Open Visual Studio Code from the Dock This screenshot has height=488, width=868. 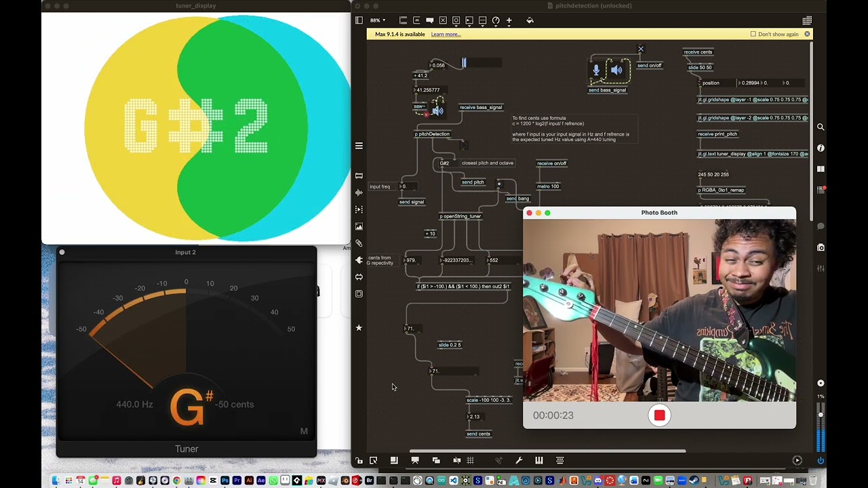point(454,481)
